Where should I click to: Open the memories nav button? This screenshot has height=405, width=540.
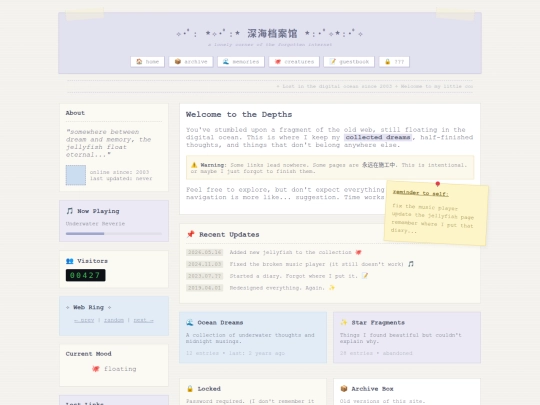coord(241,62)
